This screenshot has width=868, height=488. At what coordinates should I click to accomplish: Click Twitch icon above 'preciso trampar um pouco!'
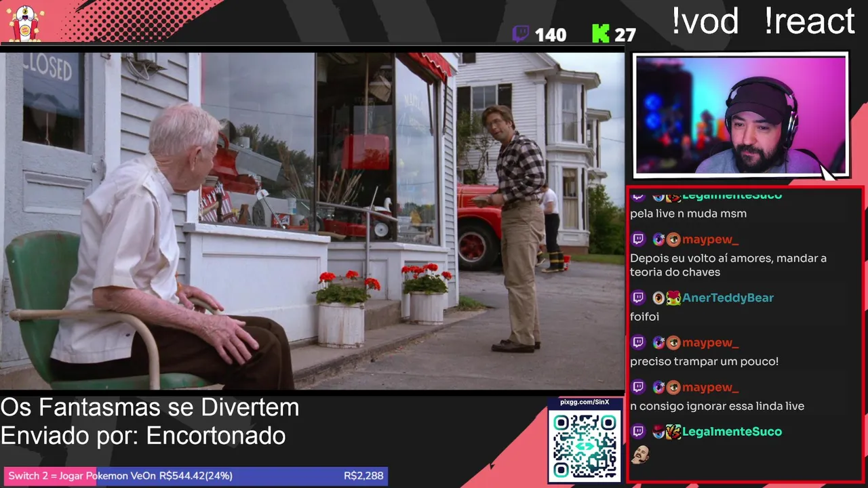pyautogui.click(x=638, y=342)
